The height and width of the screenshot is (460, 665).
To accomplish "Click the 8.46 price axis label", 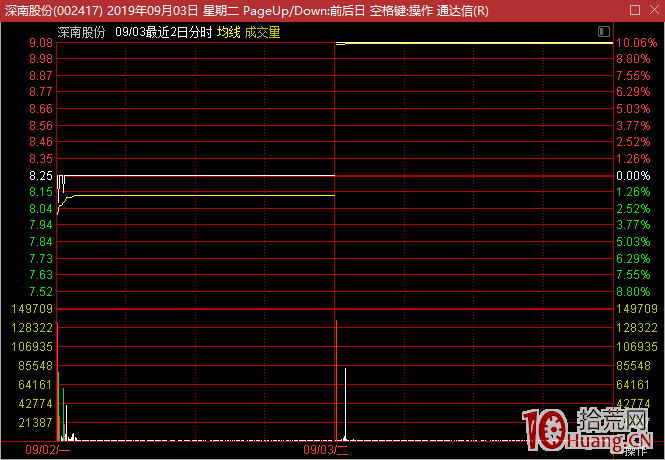I will tap(41, 142).
